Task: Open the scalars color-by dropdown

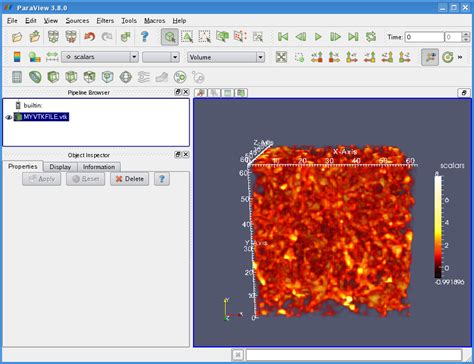Action: point(100,57)
